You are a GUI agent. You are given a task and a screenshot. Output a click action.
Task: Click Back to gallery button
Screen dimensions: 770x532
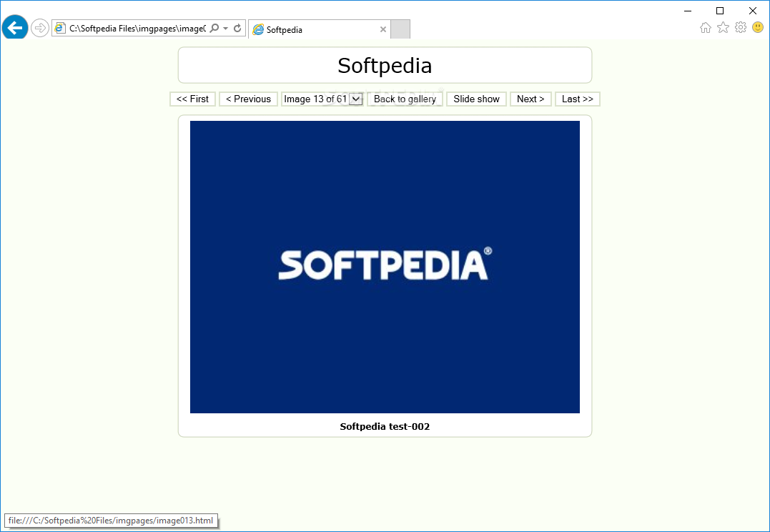click(x=405, y=99)
